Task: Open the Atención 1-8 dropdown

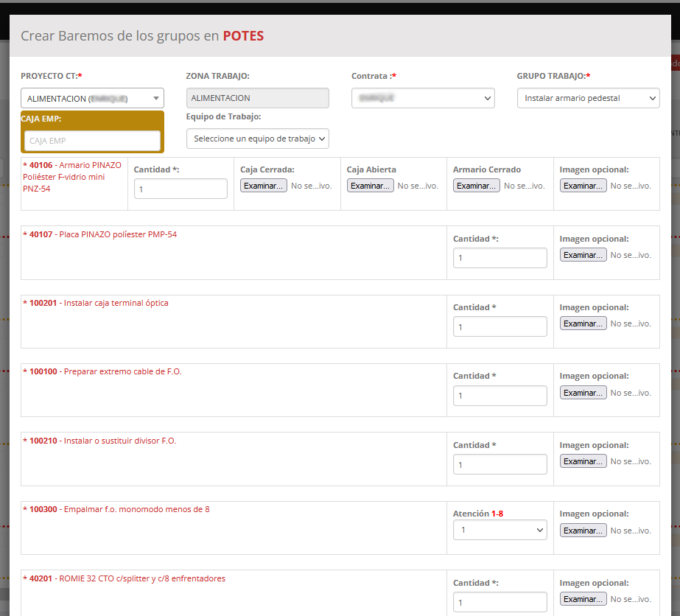Action: [500, 530]
